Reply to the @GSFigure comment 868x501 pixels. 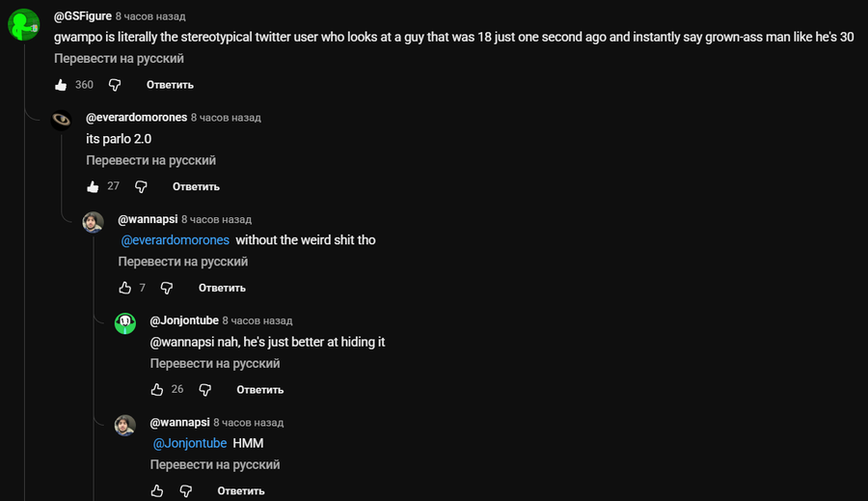click(171, 85)
